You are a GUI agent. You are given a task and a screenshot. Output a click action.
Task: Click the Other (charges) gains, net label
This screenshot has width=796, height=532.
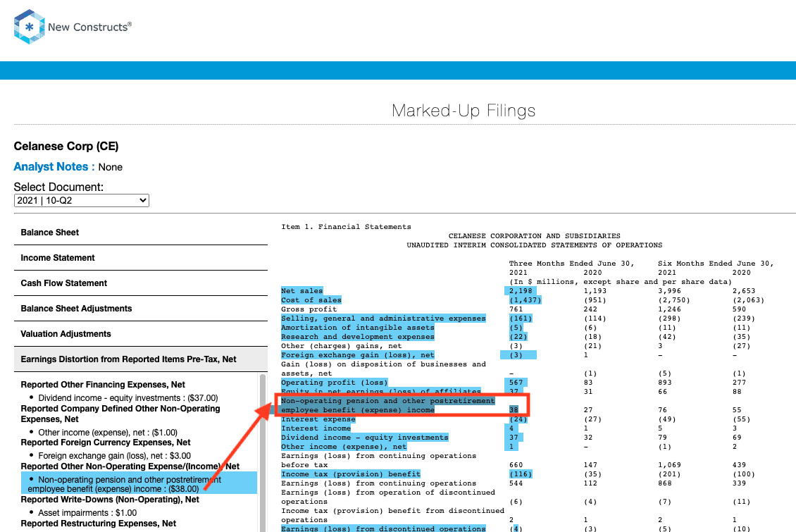click(341, 346)
